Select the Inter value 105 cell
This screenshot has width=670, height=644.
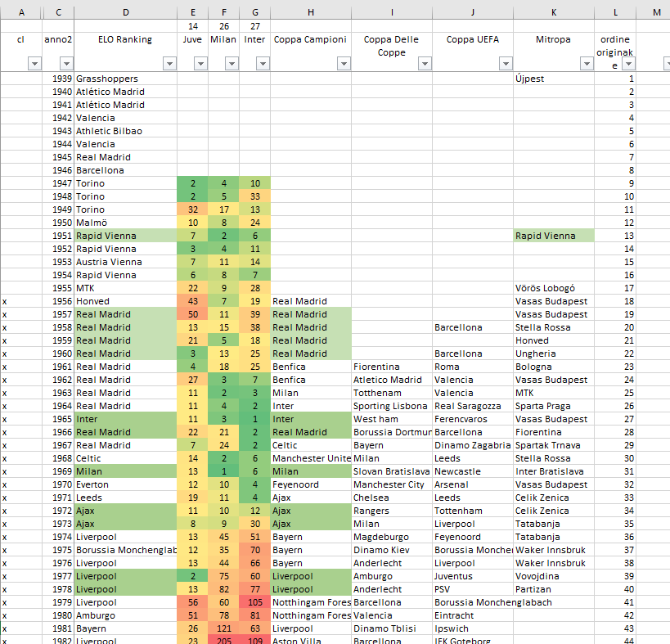click(x=255, y=602)
